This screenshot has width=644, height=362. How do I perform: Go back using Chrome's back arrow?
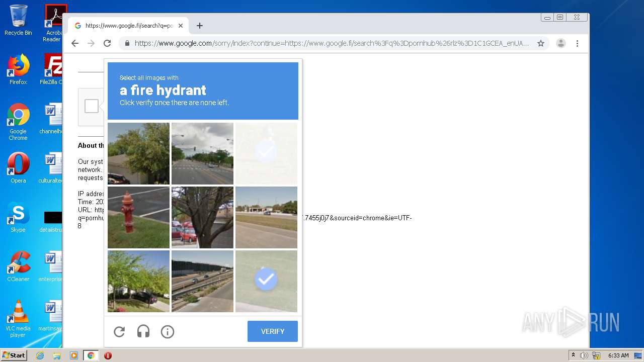[x=75, y=43]
